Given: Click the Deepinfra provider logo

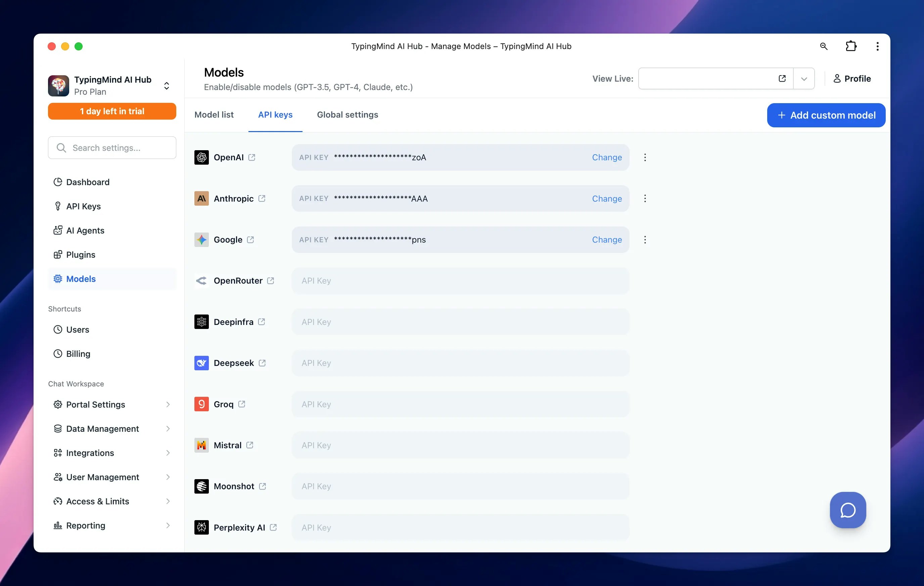Looking at the screenshot, I should 201,322.
